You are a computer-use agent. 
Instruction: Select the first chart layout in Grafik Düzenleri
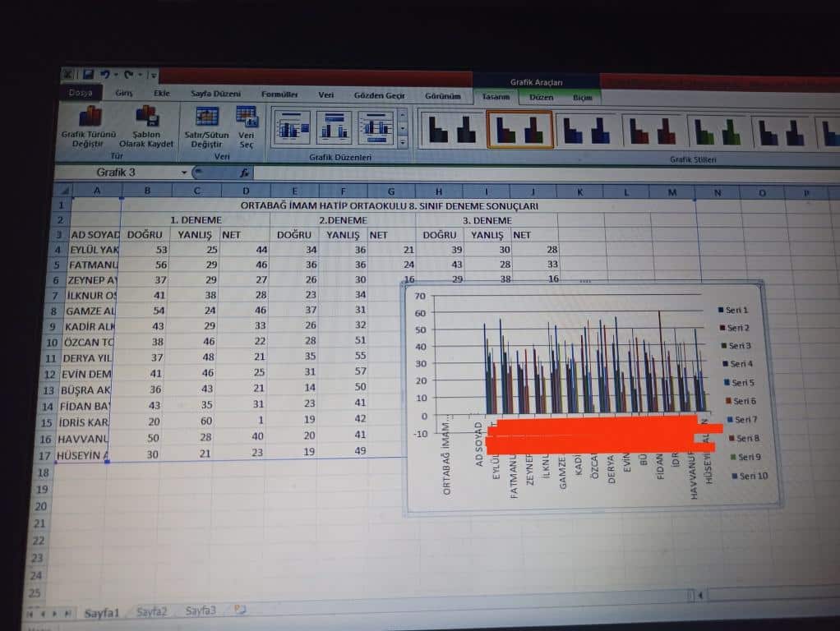click(x=291, y=128)
